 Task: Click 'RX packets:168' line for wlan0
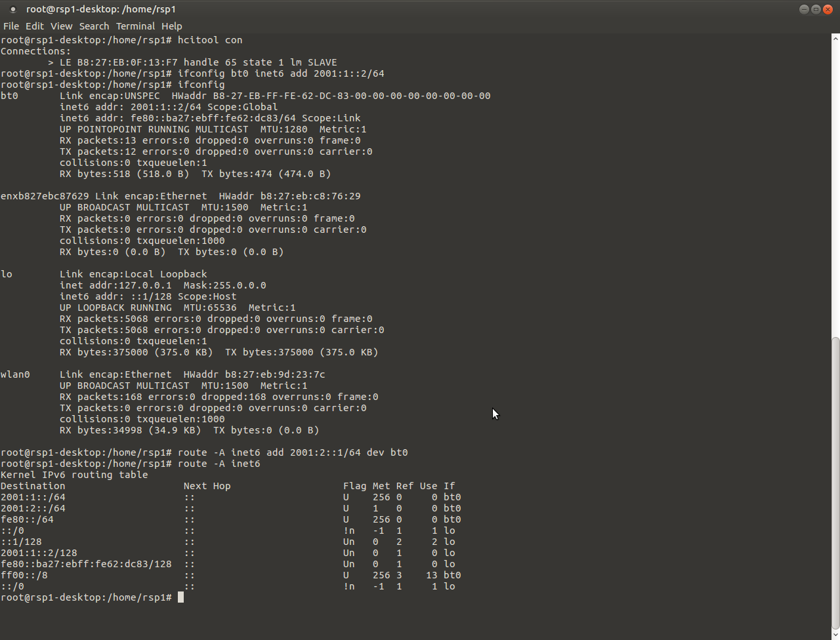tap(219, 397)
